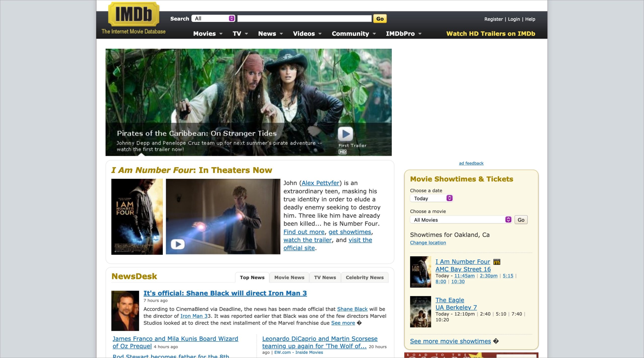Expand the News navigation menu
Screen dimensions: 644x358
[x=270, y=34]
